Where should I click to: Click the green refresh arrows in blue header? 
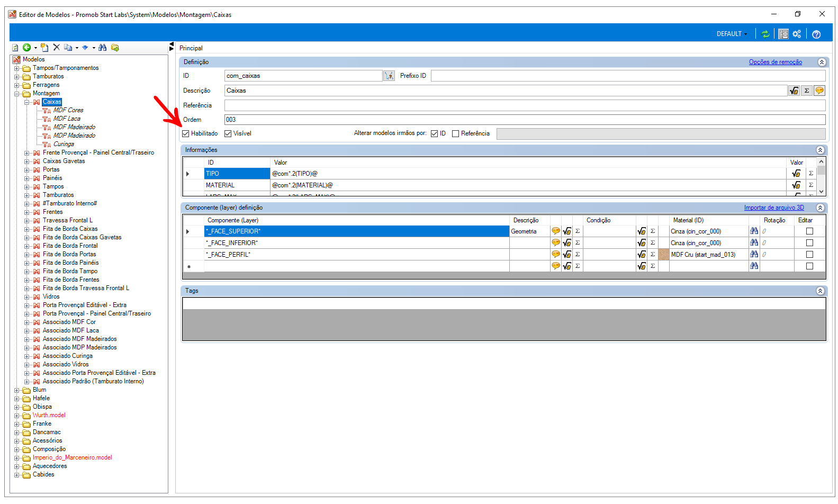point(765,34)
